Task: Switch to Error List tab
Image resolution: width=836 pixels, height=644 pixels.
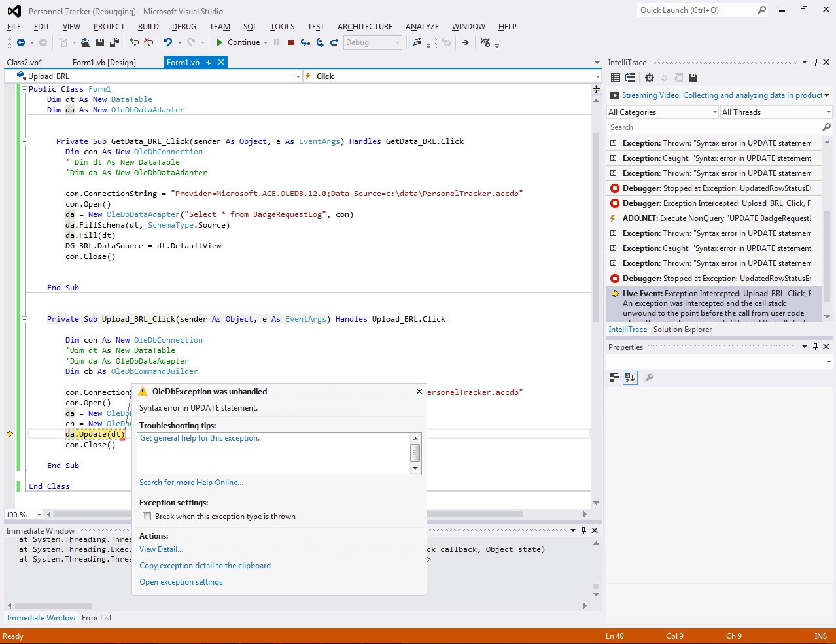Action: pyautogui.click(x=97, y=618)
